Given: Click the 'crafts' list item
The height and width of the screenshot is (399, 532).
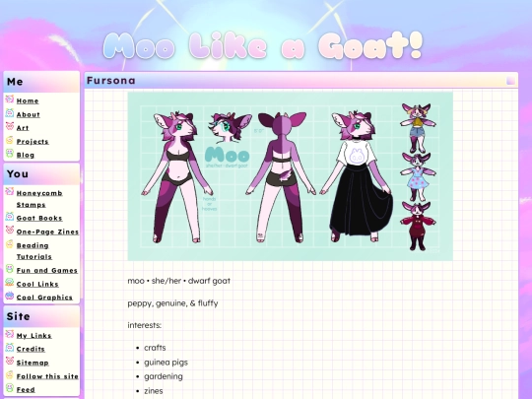Looking at the screenshot, I should [155, 348].
